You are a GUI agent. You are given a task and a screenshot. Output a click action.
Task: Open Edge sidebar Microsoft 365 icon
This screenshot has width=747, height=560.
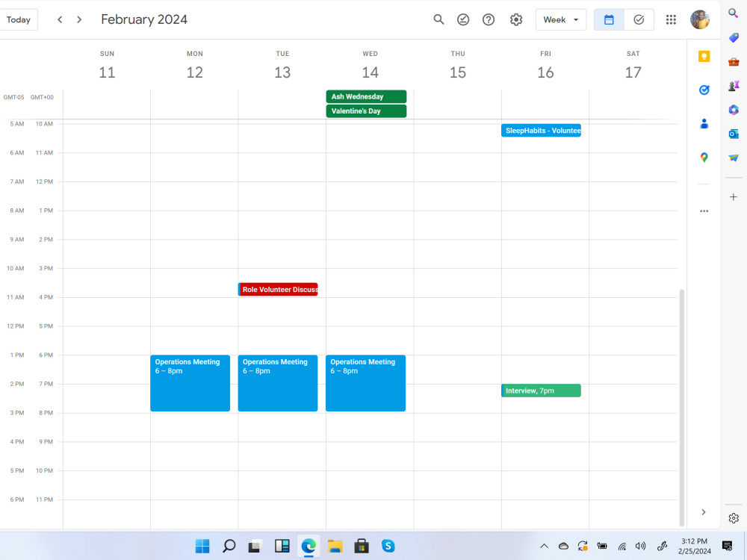click(734, 110)
